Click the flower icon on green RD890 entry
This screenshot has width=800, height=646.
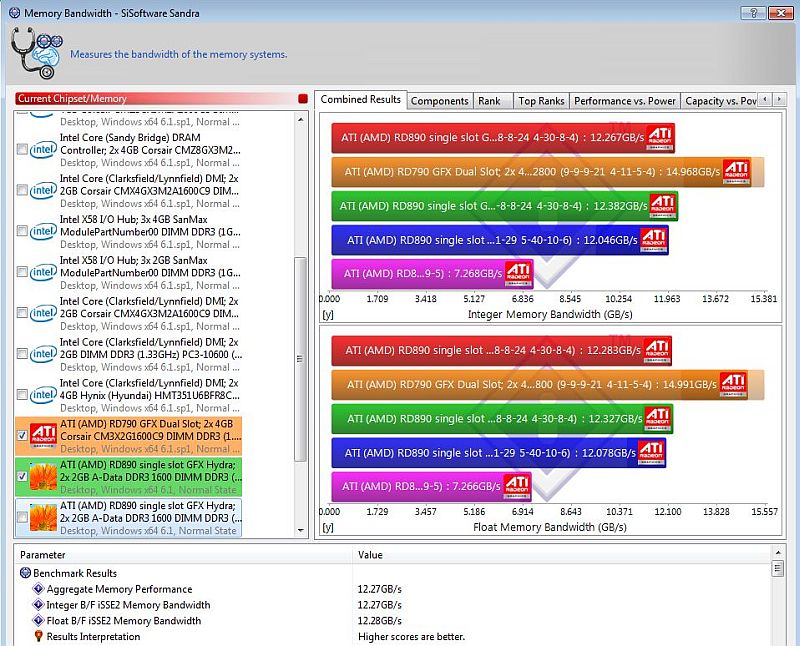coord(43,476)
